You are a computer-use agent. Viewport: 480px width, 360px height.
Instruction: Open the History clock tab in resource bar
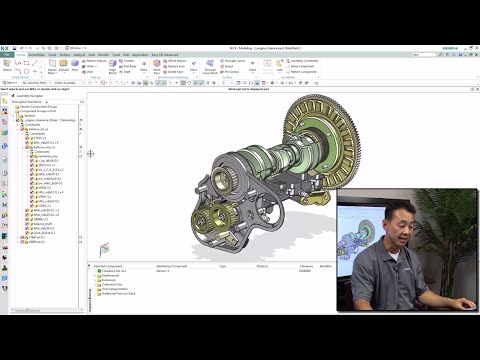pos(5,173)
